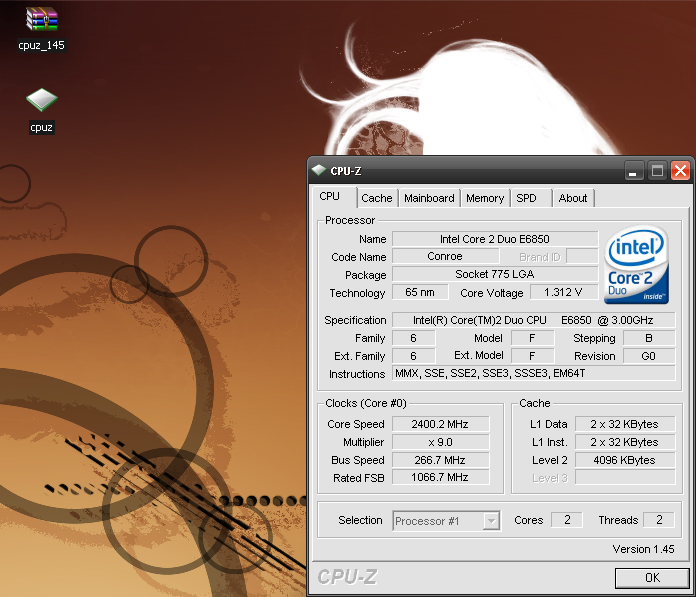Go to the Memory tab

pos(485,198)
